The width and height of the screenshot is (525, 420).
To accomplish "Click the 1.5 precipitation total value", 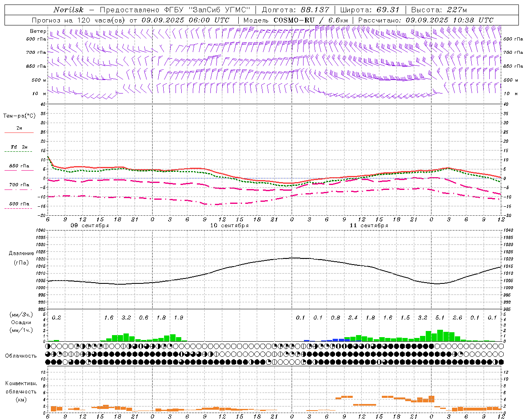I will coord(405,318).
